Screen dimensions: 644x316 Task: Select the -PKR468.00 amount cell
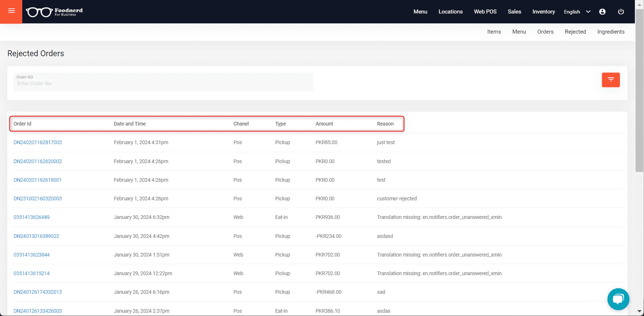point(329,292)
